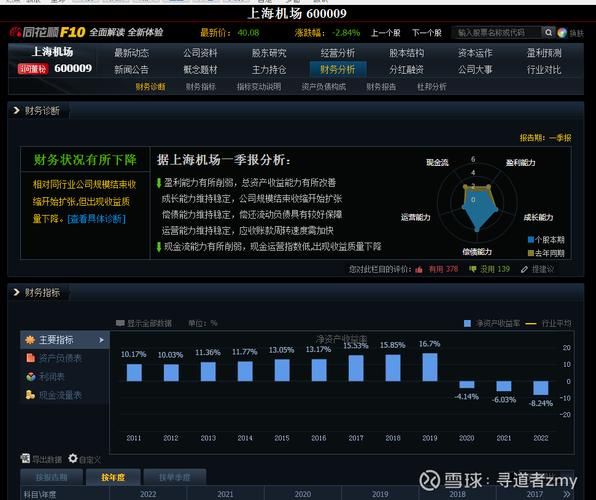Click the 主要指标 sun icon
Screen dimensions: 596x500
(30, 340)
